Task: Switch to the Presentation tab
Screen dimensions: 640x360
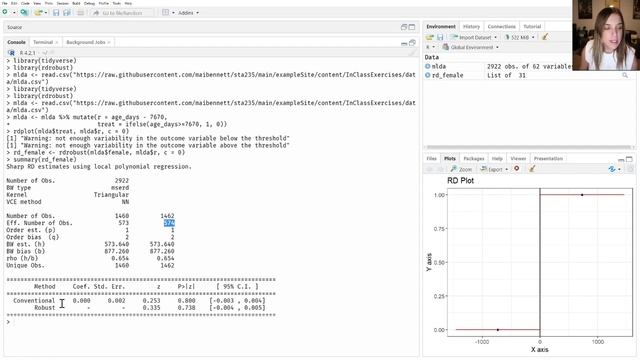Action: click(x=548, y=158)
